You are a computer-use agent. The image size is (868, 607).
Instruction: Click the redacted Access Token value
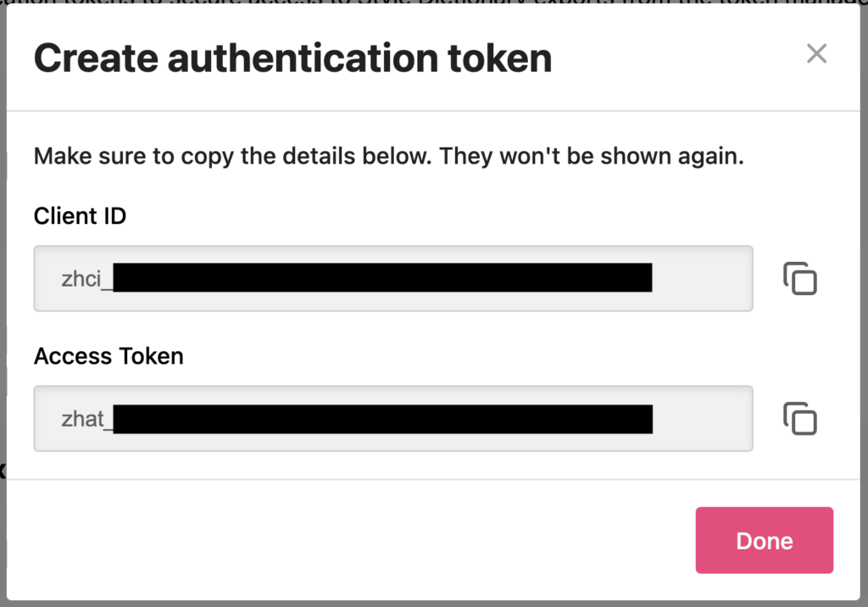tap(382, 420)
